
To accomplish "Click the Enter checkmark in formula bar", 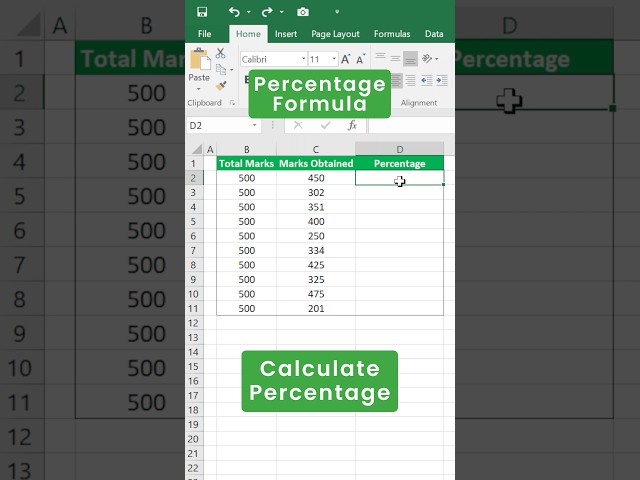I will (325, 125).
